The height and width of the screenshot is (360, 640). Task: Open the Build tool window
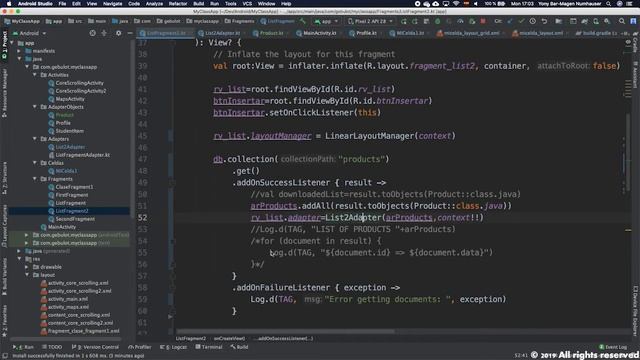pos(239,347)
